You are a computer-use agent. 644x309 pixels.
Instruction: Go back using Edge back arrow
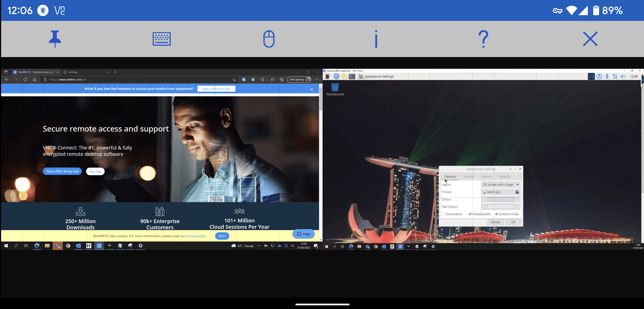(7, 79)
